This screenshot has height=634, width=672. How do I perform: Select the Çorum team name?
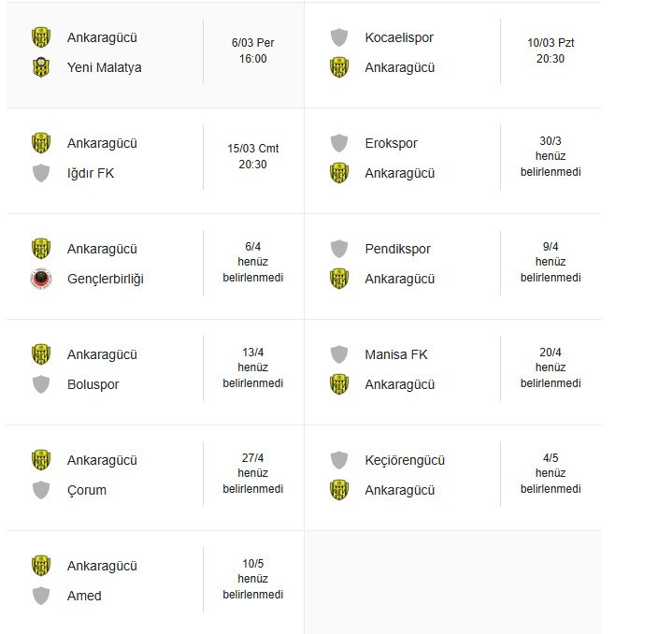[x=87, y=490]
